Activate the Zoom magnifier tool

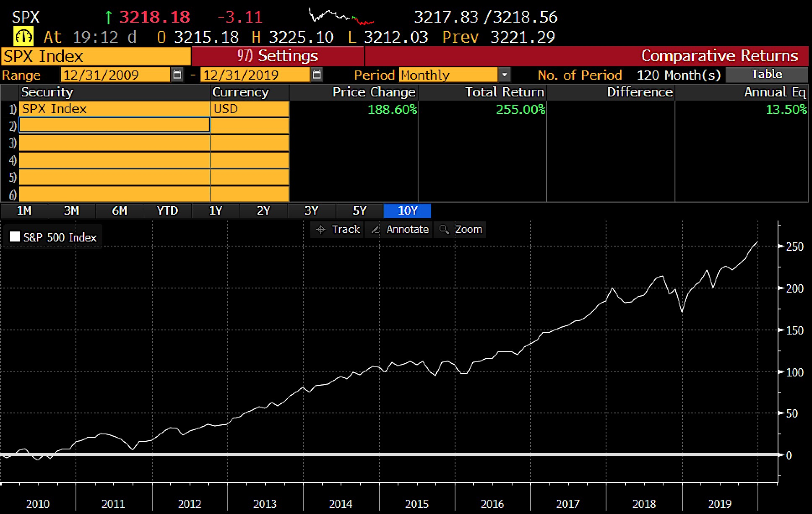(461, 229)
